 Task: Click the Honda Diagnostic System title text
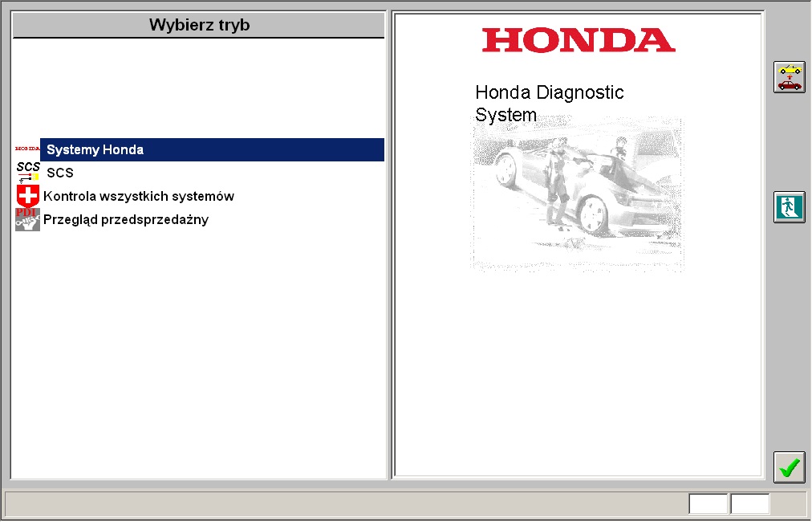click(550, 103)
